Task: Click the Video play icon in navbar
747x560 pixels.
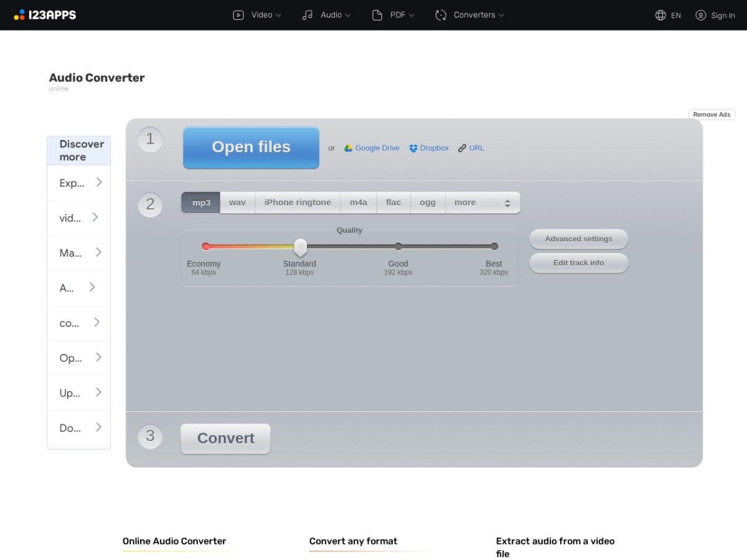Action: tap(238, 15)
